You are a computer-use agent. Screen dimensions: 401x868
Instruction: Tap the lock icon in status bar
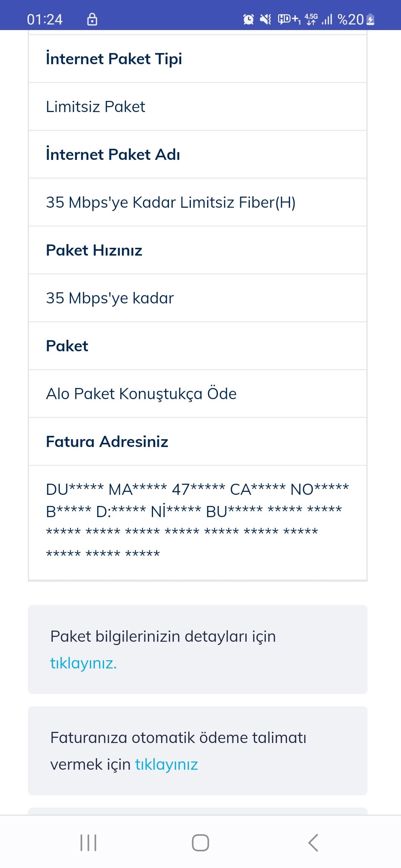pos(92,19)
